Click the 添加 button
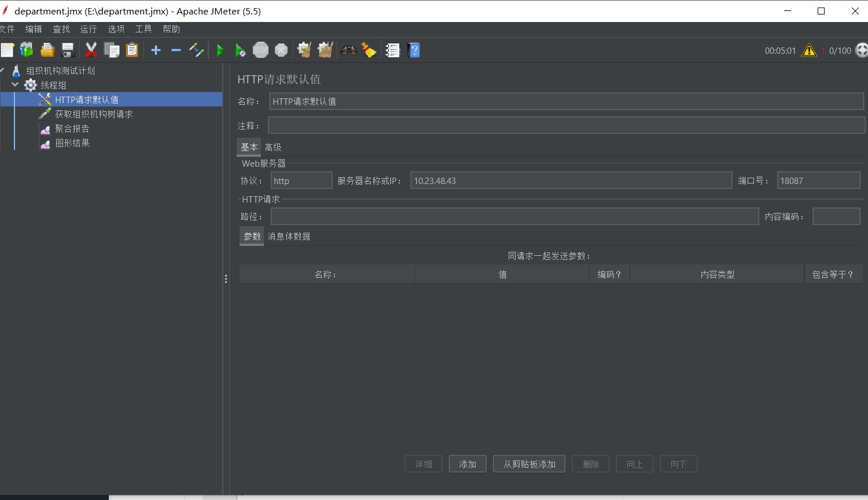Viewport: 868px width, 500px height. tap(468, 464)
